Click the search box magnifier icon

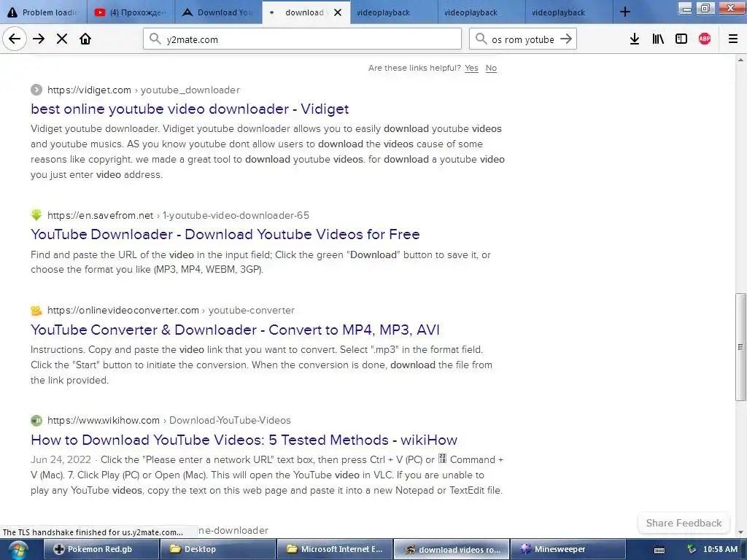[x=481, y=39]
